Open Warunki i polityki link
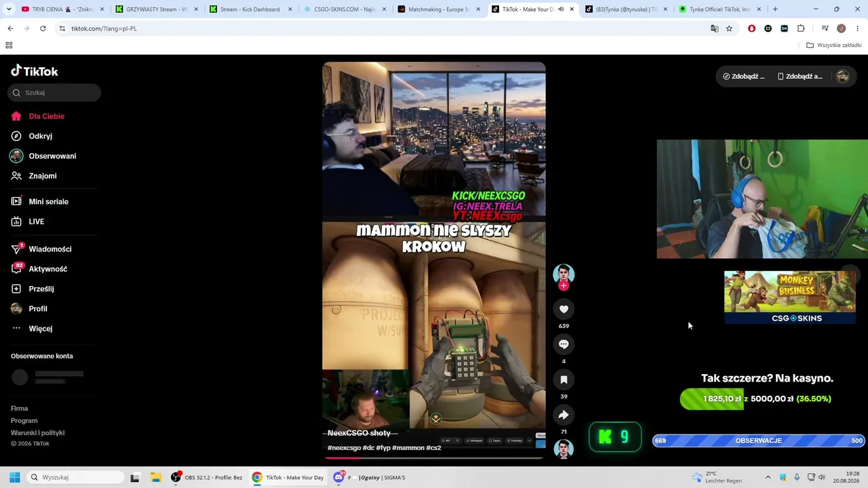This screenshot has height=488, width=868. pos(38,433)
